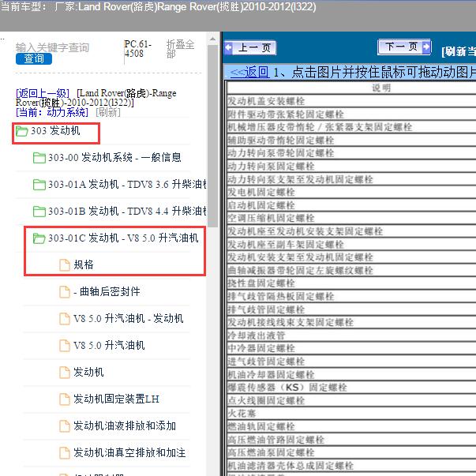Open folder icon of 303-00 发动机系统

[39, 158]
